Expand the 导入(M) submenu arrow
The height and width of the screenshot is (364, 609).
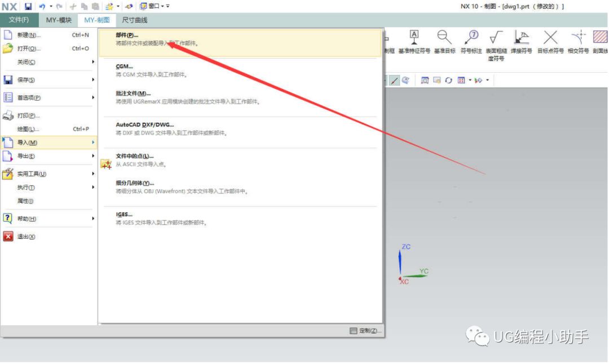point(93,143)
